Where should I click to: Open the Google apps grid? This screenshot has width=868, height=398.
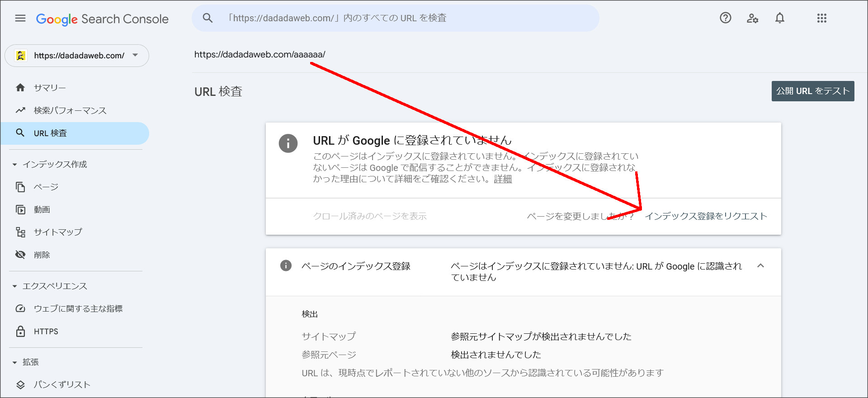click(x=822, y=18)
